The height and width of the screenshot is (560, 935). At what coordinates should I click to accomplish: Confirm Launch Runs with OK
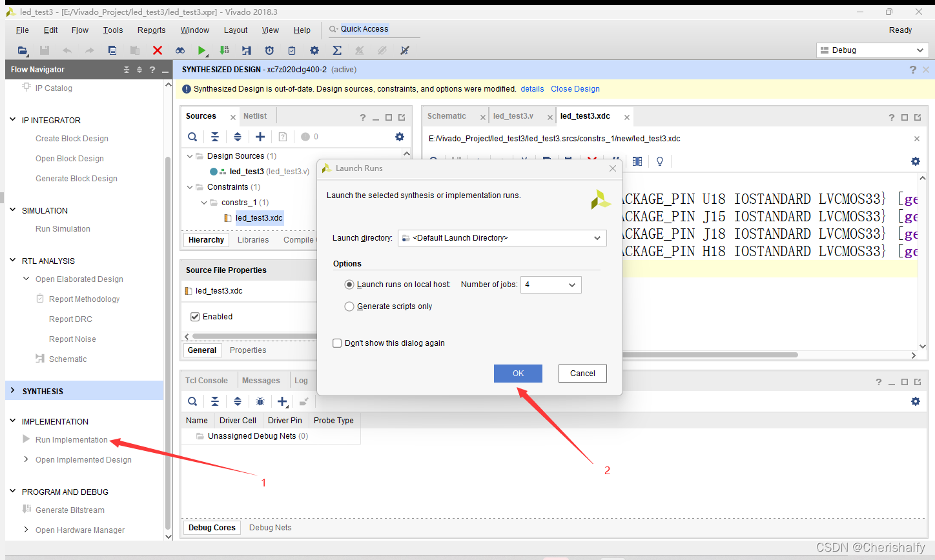(518, 374)
